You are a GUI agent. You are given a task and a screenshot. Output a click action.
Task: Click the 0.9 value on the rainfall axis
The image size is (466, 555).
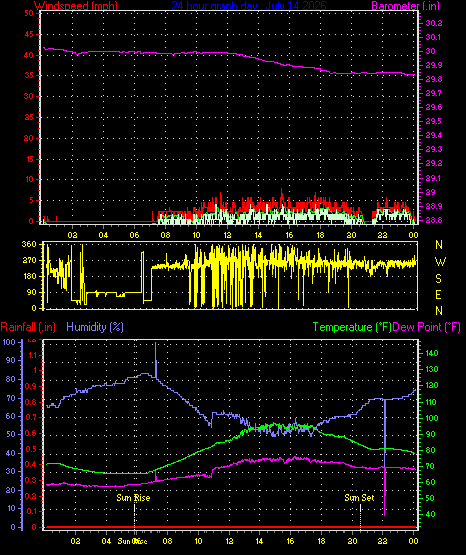point(31,386)
